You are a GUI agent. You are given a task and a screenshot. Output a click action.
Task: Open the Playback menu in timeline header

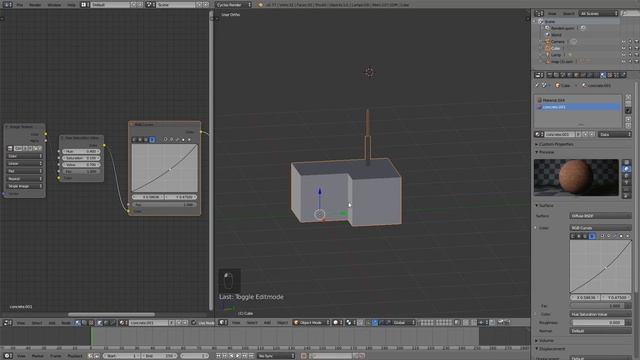[x=74, y=356]
